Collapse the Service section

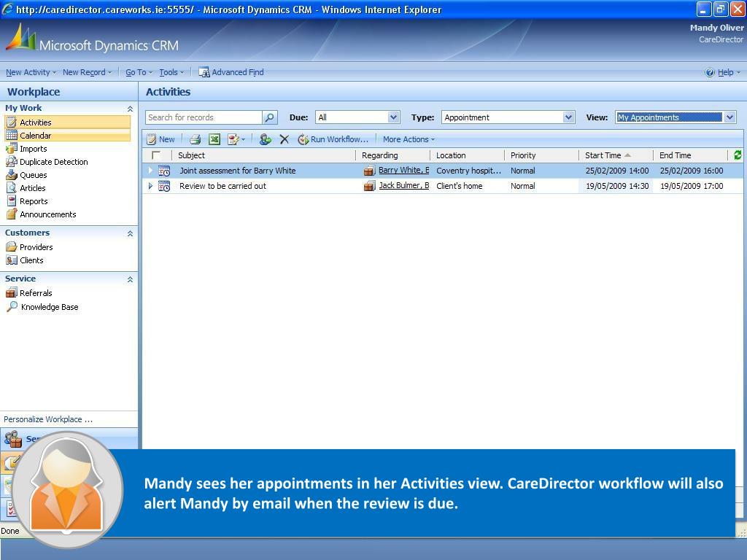coord(130,279)
